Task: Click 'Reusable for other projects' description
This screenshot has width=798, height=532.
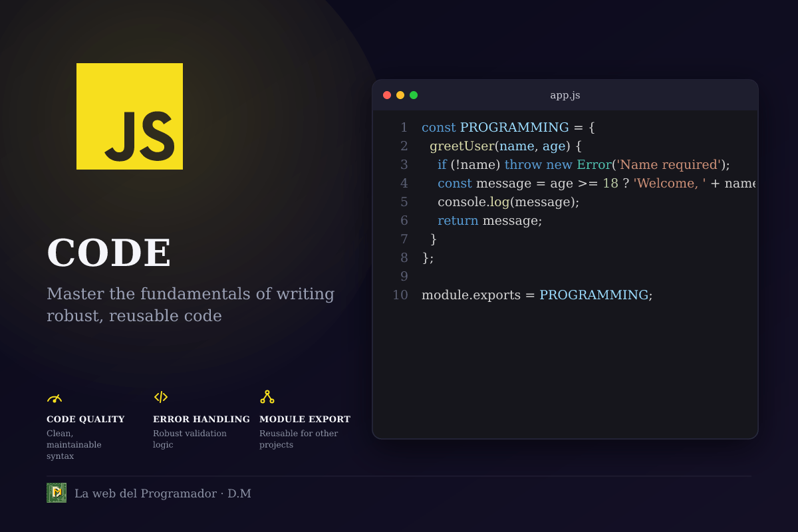Action: [x=299, y=439]
